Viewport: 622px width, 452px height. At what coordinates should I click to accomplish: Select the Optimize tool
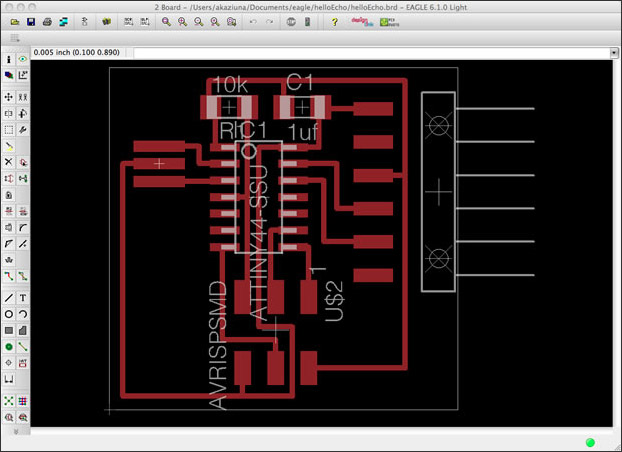point(23,244)
